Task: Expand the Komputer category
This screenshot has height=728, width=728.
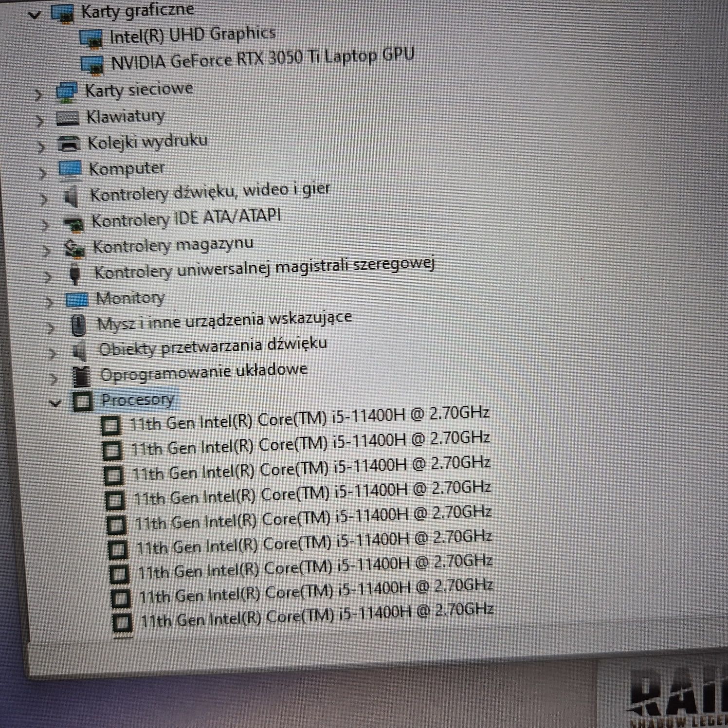Action: tap(43, 172)
